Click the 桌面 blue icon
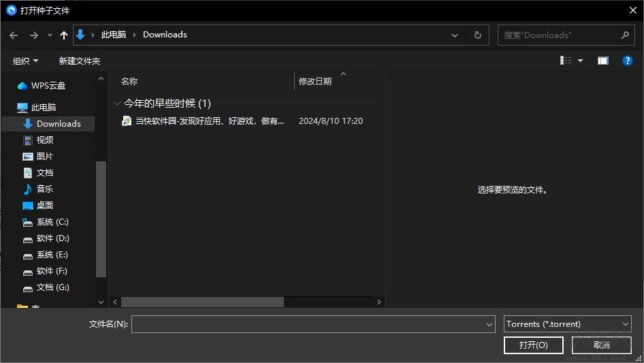This screenshot has height=363, width=644. click(x=27, y=206)
